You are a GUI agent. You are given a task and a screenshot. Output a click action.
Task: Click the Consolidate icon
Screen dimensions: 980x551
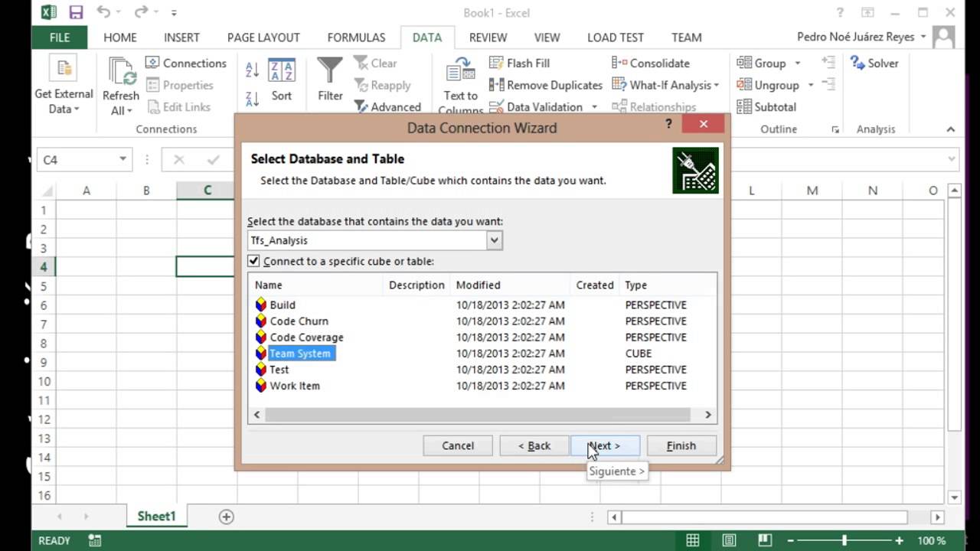point(619,63)
